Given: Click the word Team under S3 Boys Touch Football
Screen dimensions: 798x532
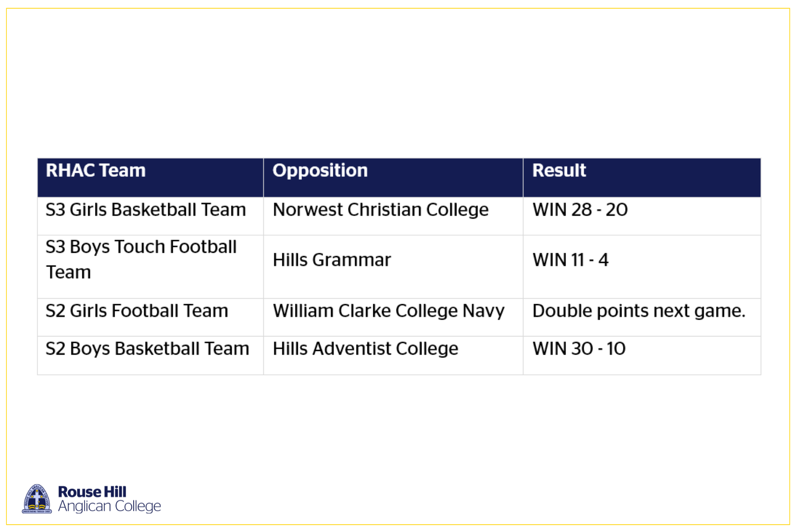Looking at the screenshot, I should 68,272.
